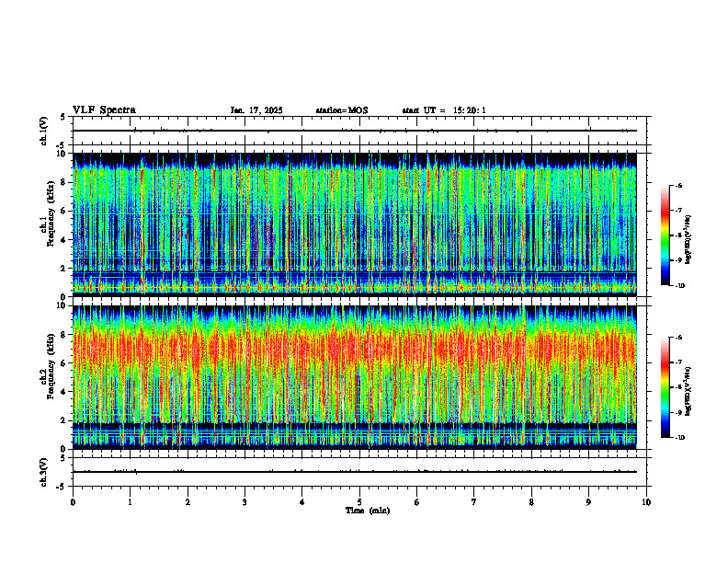Click the "-6" label on ch.1 colorbar
The height and width of the screenshot is (563, 728).
pyautogui.click(x=678, y=185)
